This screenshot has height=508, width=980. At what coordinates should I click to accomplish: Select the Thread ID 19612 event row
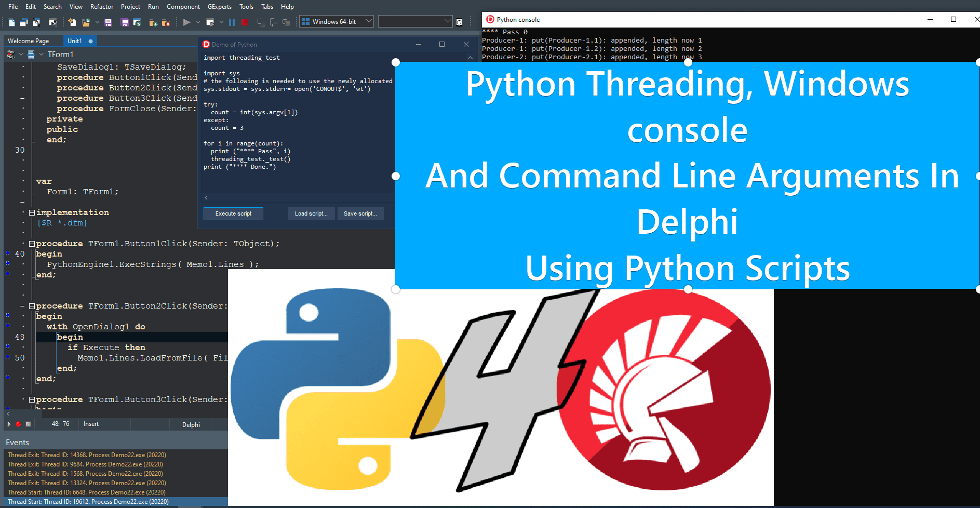click(116, 502)
